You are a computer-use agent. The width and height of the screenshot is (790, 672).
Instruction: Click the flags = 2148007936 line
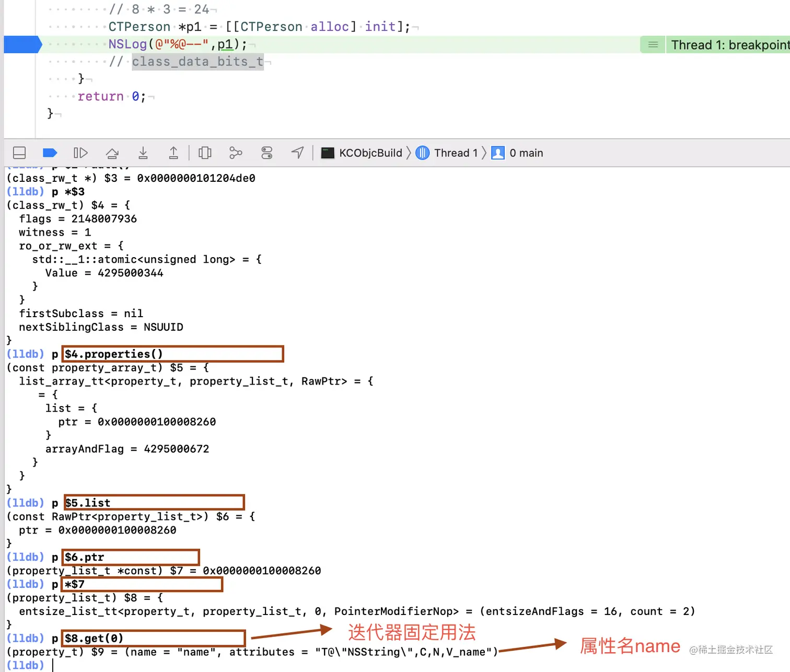point(78,218)
